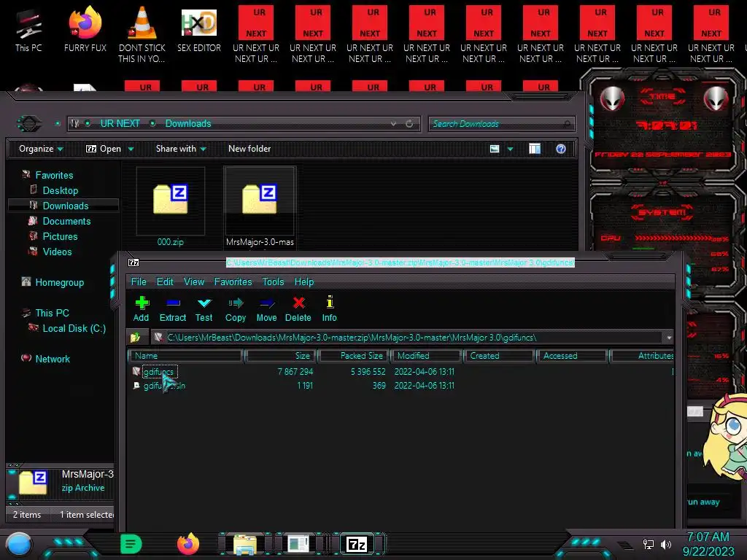The width and height of the screenshot is (747, 560).
Task: Open Downloads in Explorer sidebar
Action: tap(66, 206)
